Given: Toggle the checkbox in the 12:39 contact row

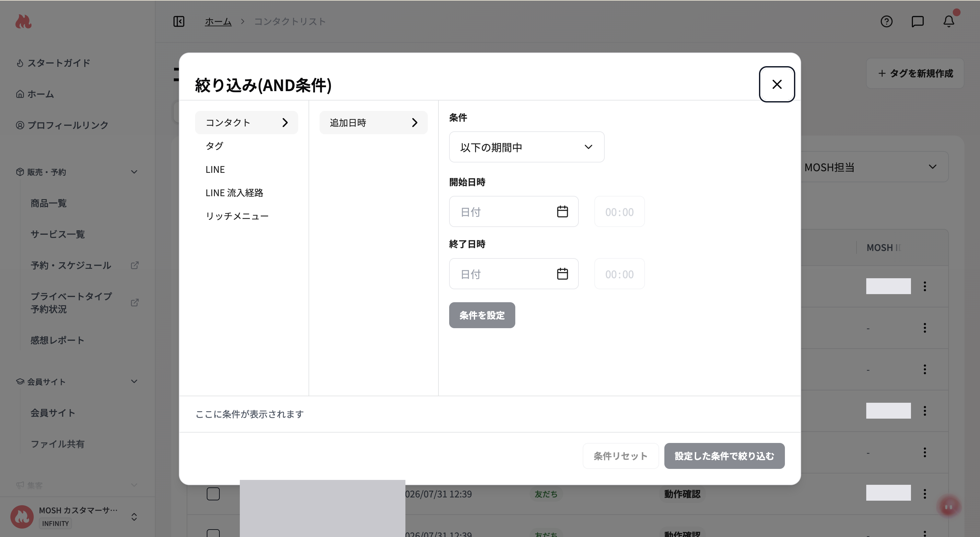Looking at the screenshot, I should click(x=213, y=494).
